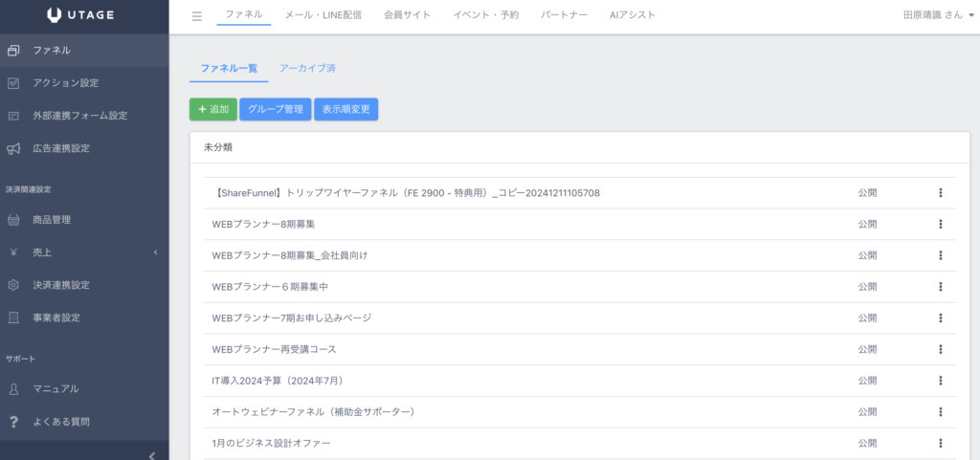This screenshot has width=980, height=460.
Task: Click the マニュアル person icon
Action: click(13, 389)
